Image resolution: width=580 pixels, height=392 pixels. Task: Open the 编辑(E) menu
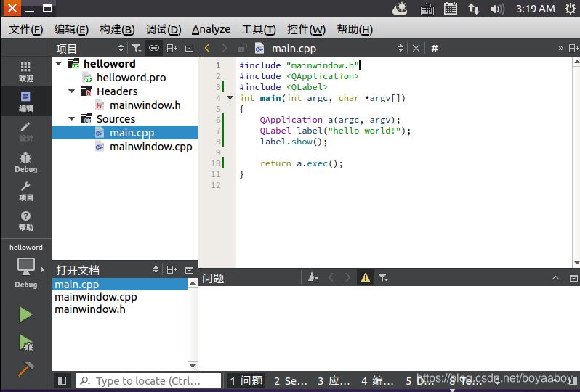(x=71, y=30)
